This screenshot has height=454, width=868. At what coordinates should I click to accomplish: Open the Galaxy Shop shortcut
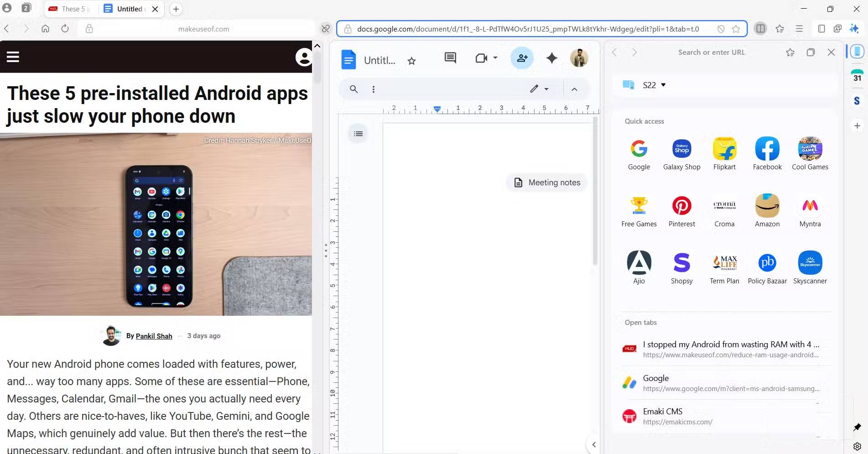682,154
